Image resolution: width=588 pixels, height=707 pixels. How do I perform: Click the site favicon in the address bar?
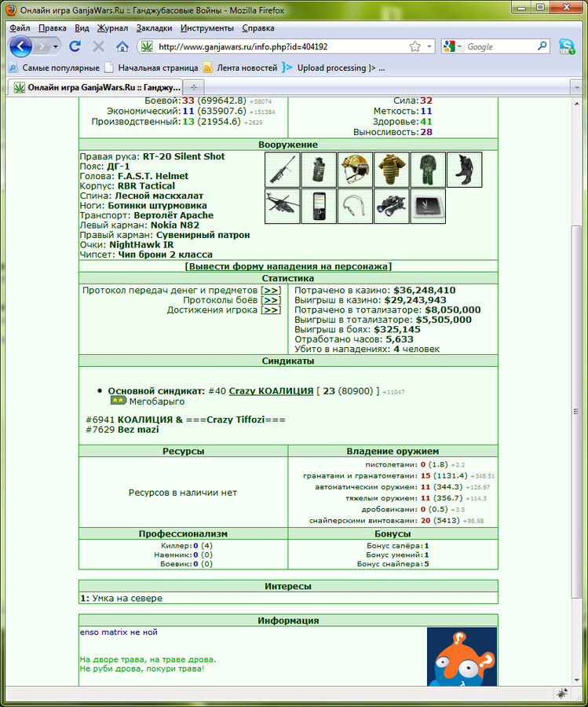(147, 46)
